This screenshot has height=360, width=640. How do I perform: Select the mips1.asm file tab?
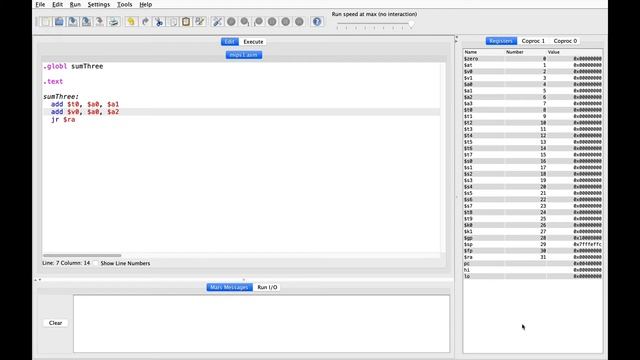(244, 55)
